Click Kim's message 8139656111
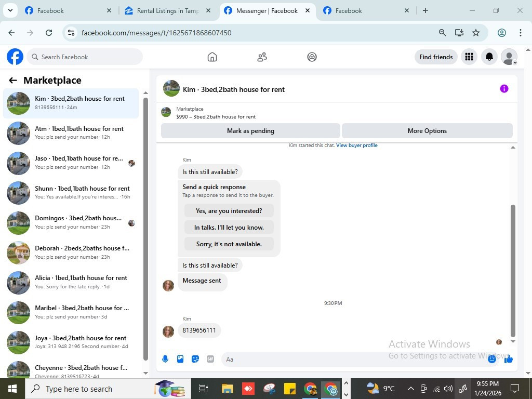Viewport: 532px width, 399px height. coord(199,330)
